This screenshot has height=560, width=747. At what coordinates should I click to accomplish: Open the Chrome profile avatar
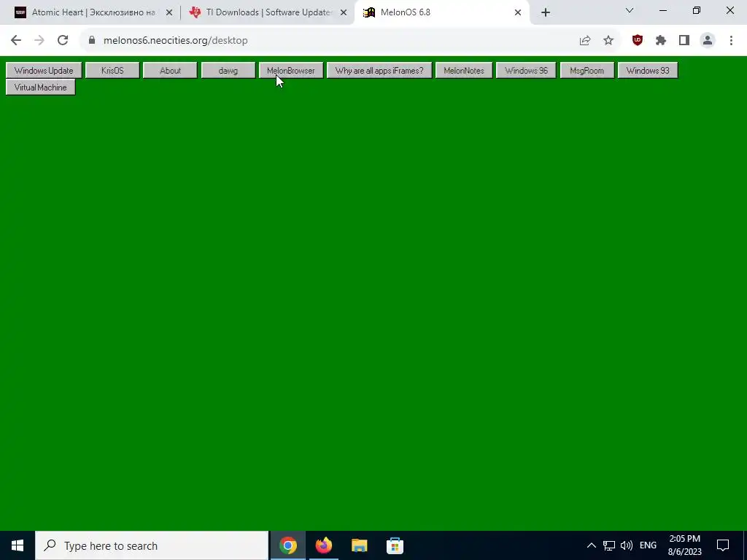coord(708,41)
